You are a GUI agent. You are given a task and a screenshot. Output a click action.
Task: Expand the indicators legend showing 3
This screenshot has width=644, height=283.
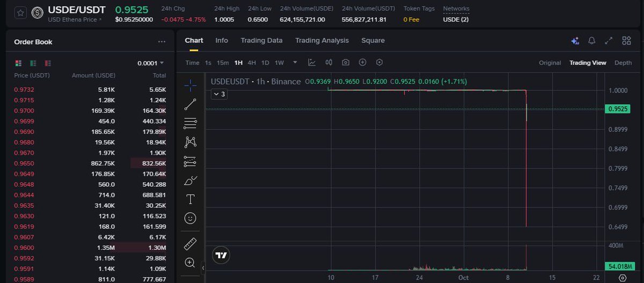pos(219,94)
